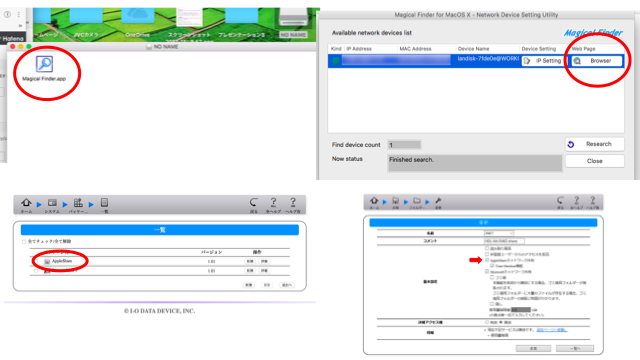Toggle the 全てチェック/全て解除 checkbox
Screen dimensions: 640x360
pyautogui.click(x=24, y=242)
